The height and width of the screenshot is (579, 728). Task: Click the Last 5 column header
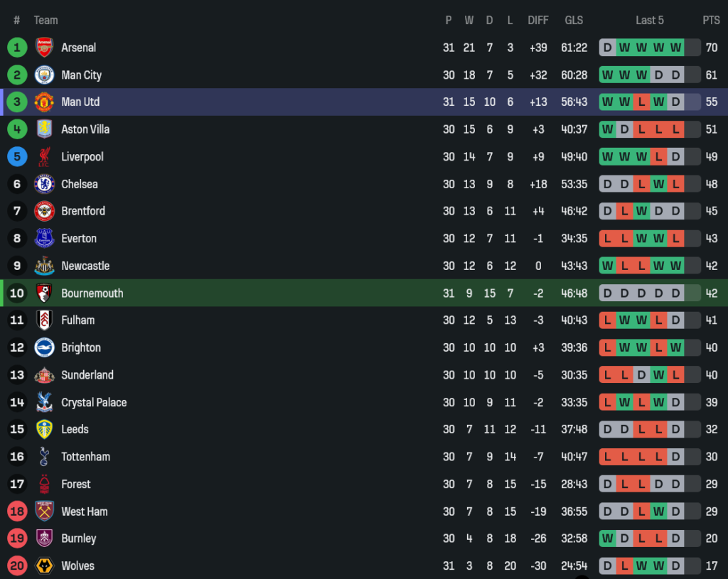point(650,20)
